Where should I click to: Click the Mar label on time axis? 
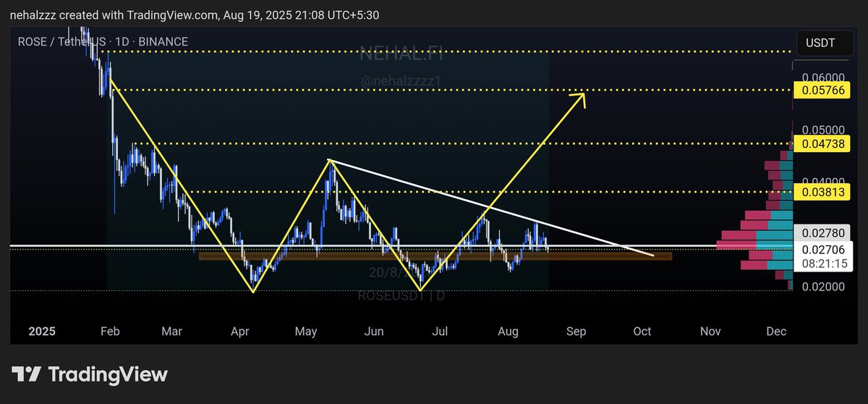coord(171,332)
